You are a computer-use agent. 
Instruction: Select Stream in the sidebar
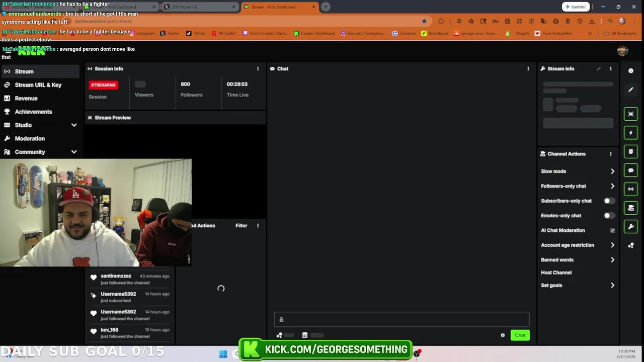[x=40, y=71]
